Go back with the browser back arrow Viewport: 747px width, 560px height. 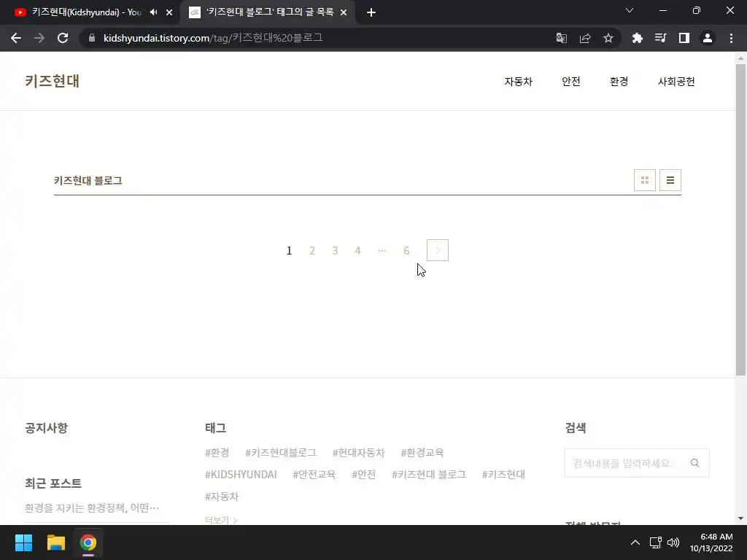[16, 38]
